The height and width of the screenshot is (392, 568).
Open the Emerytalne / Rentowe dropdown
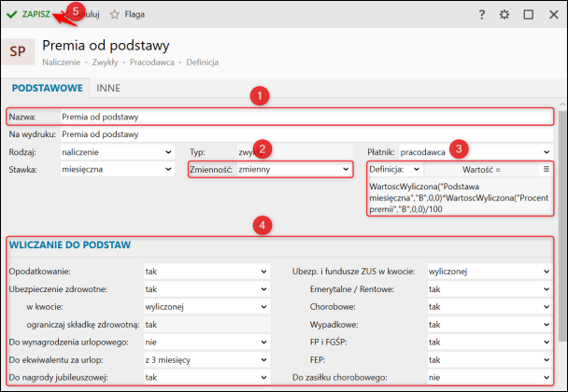pyautogui.click(x=490, y=289)
